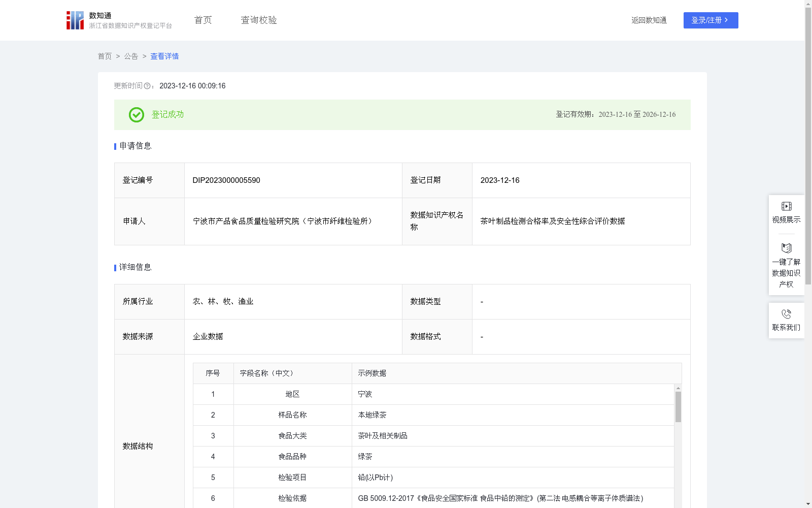Click the 企业数据 data source value
This screenshot has width=812, height=508.
coord(208,337)
